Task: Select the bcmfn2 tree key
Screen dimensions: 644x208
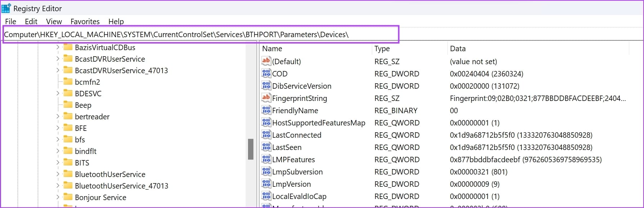Action: point(87,82)
